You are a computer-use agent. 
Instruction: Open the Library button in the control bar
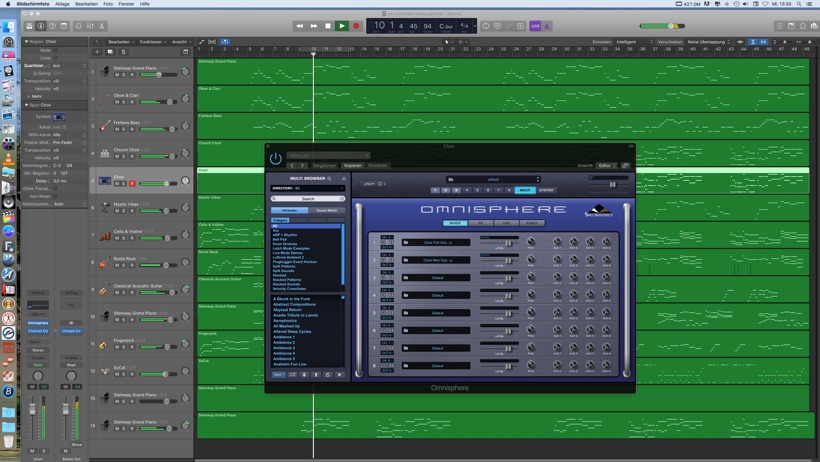[29, 26]
